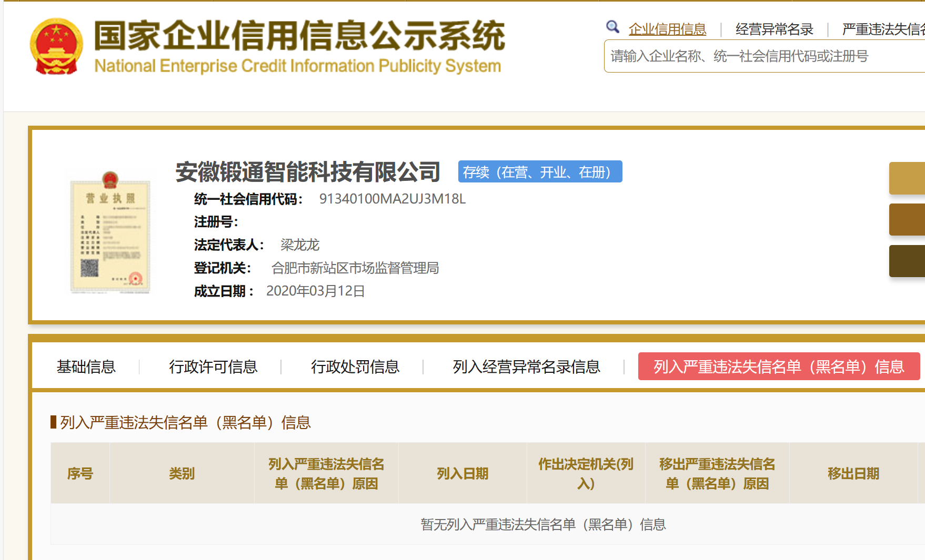Click the 作出决定机关(列入) column header
Viewport: 925px width, 560px height.
586,473
